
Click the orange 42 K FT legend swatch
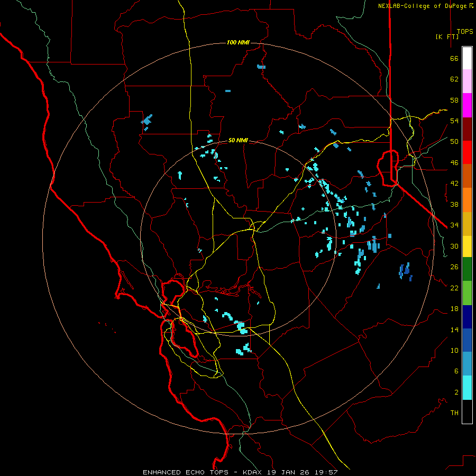coord(467,199)
